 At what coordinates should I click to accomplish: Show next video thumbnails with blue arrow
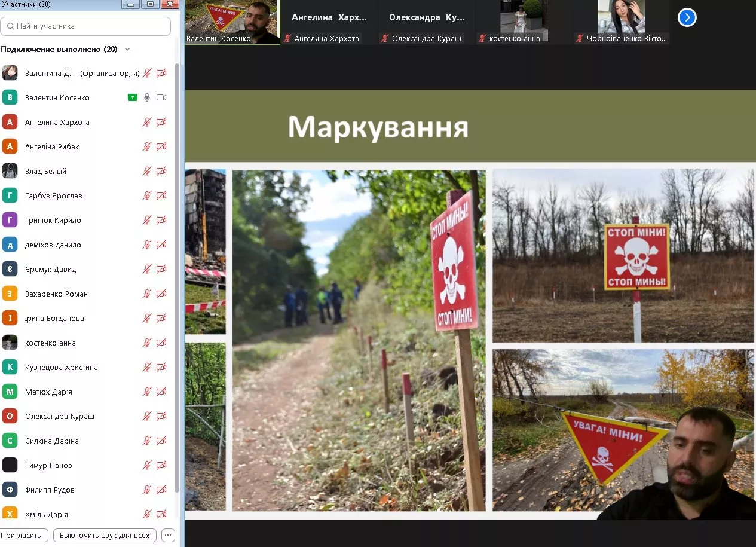click(687, 18)
